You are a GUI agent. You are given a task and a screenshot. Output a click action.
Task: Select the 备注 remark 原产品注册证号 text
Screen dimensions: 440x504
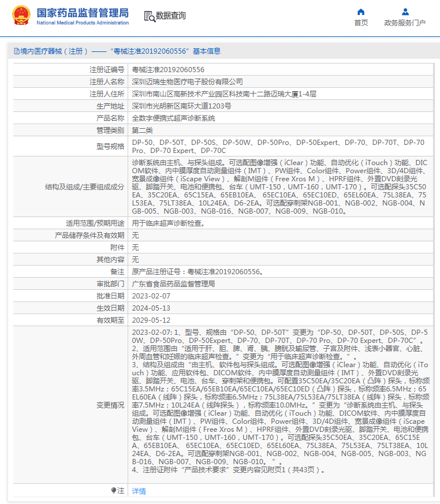(x=198, y=271)
